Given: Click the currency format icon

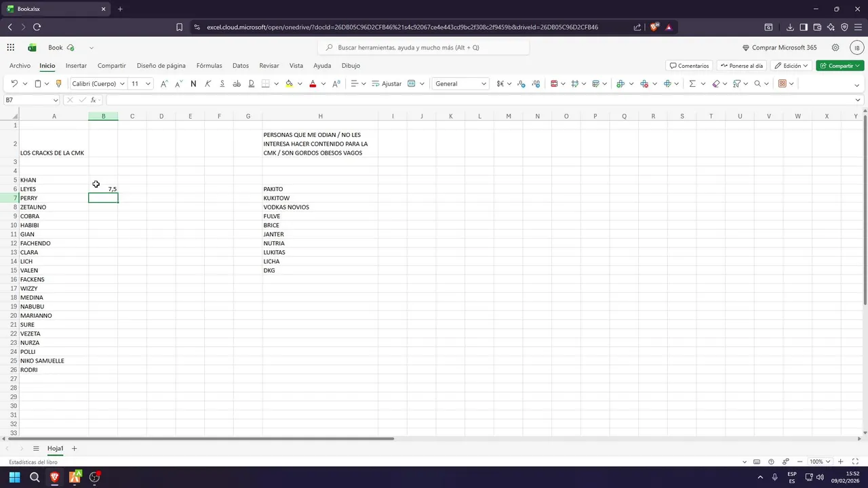Looking at the screenshot, I should pyautogui.click(x=500, y=83).
